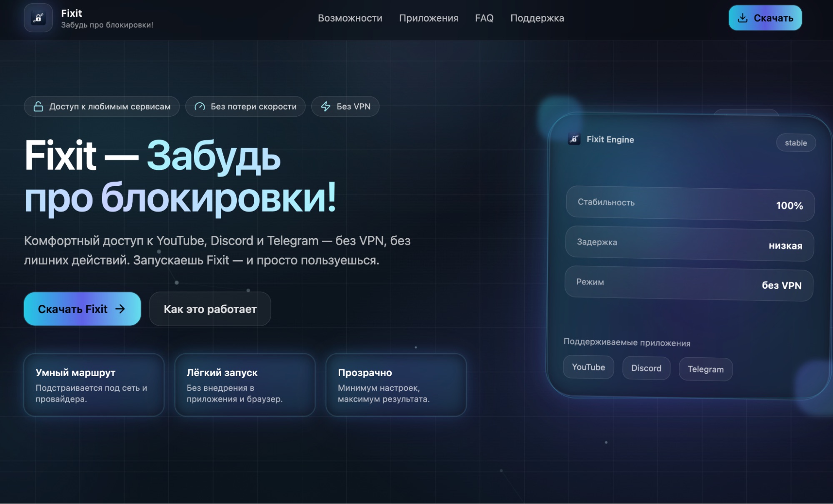Click the arrow icon inside the «Скачать Fixit» button
Image resolution: width=833 pixels, height=504 pixels.
pos(121,309)
